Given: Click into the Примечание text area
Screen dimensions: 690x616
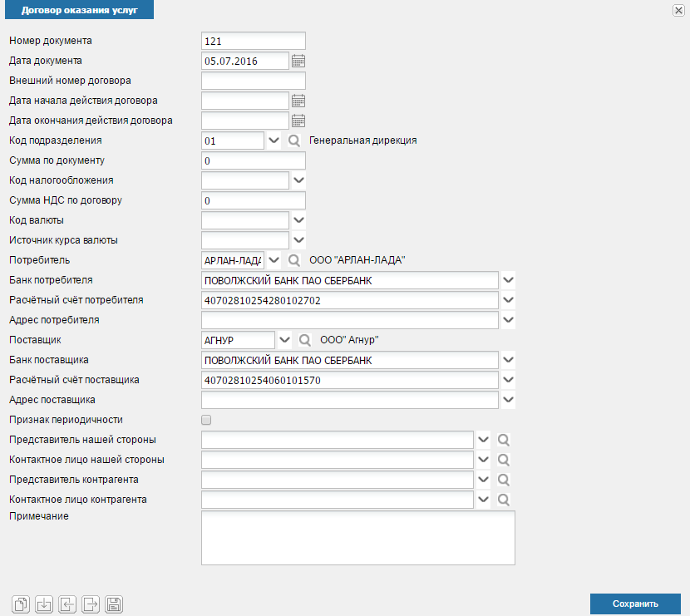Looking at the screenshot, I should pyautogui.click(x=358, y=538).
